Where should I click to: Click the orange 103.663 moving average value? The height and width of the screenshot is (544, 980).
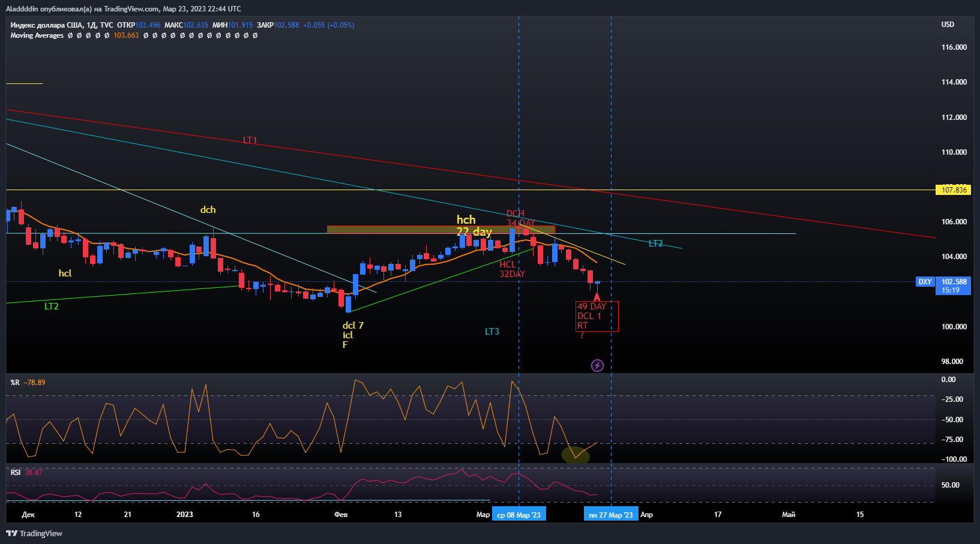[x=126, y=35]
